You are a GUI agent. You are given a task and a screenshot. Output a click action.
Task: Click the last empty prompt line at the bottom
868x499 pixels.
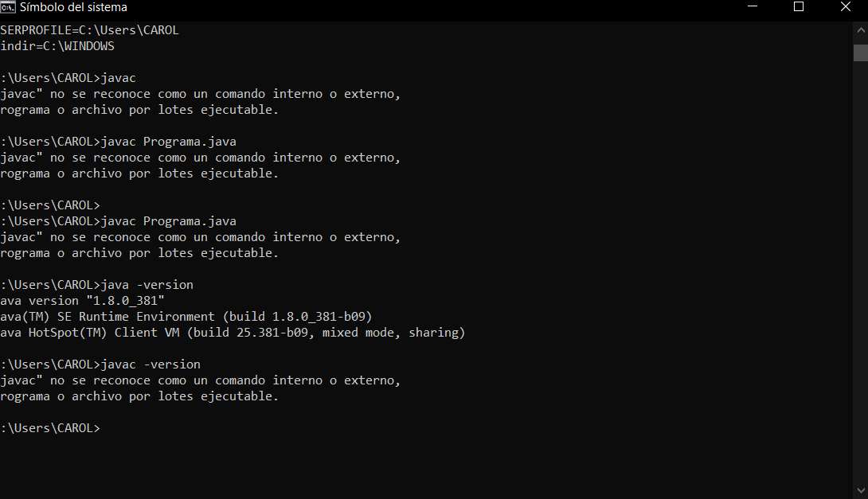[51, 428]
